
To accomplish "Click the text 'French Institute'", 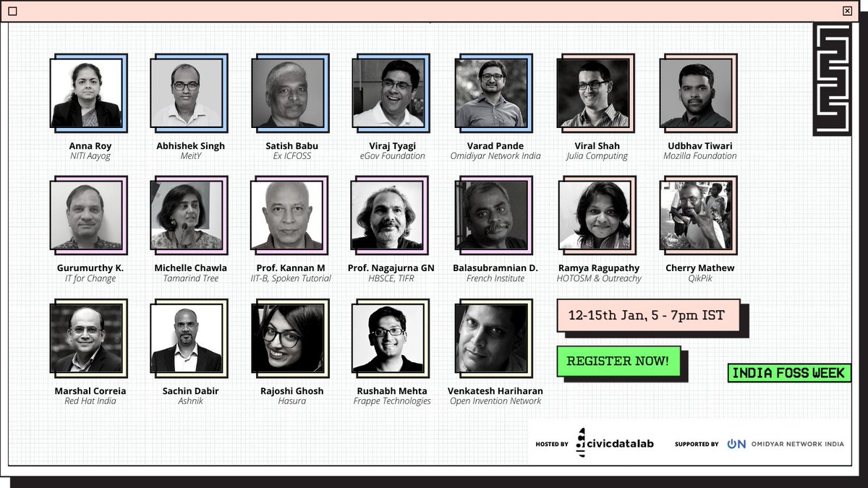I will pyautogui.click(x=495, y=278).
